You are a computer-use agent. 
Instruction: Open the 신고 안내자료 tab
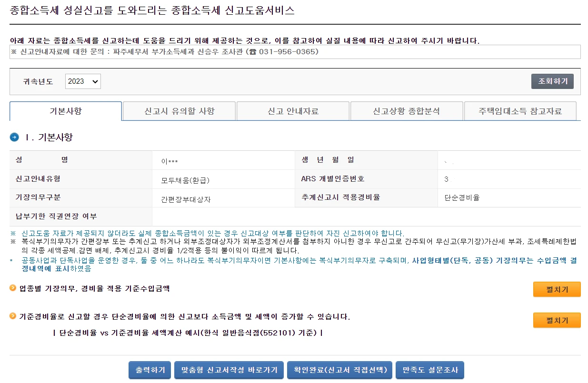pos(292,110)
